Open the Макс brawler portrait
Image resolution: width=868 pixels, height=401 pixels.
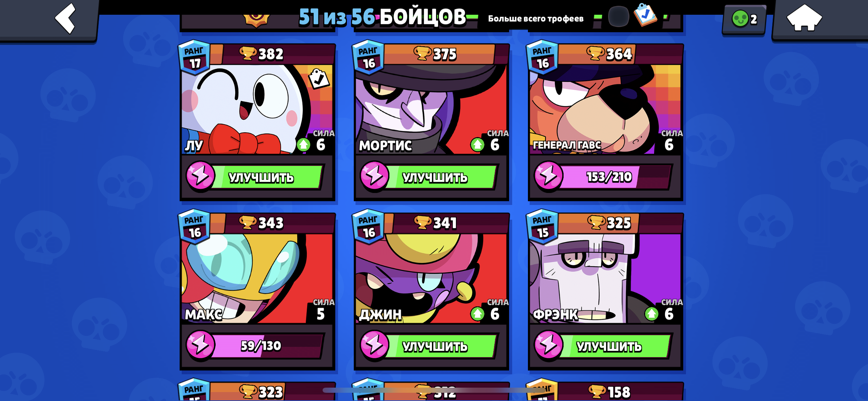[x=257, y=278]
